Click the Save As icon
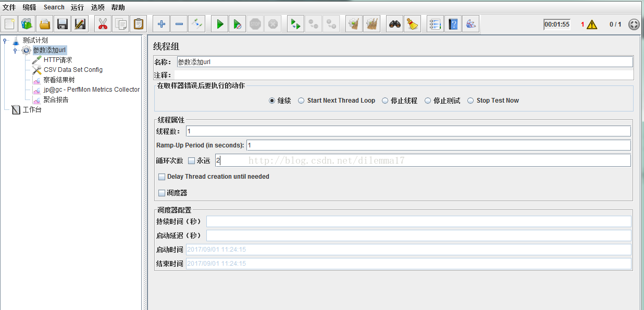Viewport: 644px width, 310px height. coord(80,24)
